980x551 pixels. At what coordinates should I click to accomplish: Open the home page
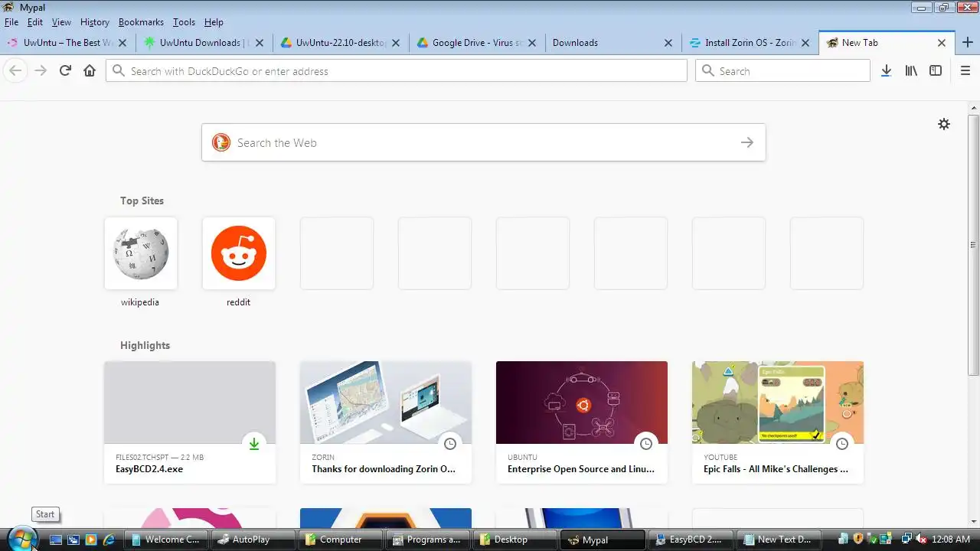click(x=90, y=70)
